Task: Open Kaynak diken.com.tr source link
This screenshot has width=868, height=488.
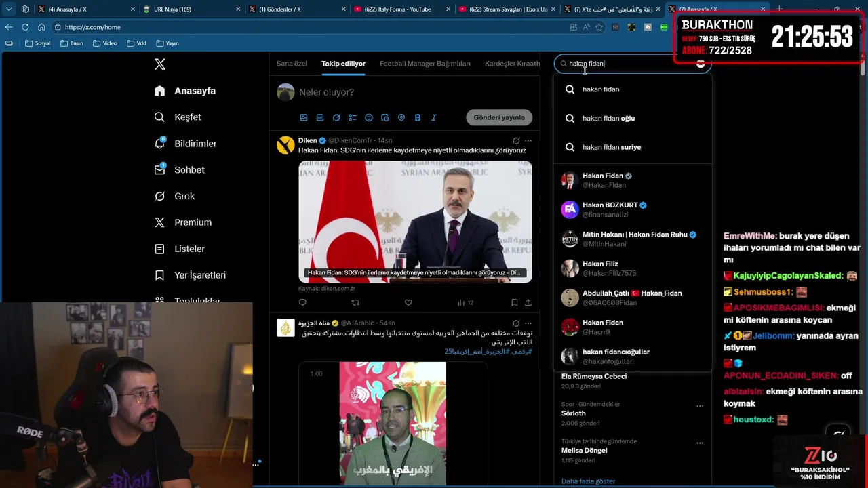Action: click(x=327, y=289)
